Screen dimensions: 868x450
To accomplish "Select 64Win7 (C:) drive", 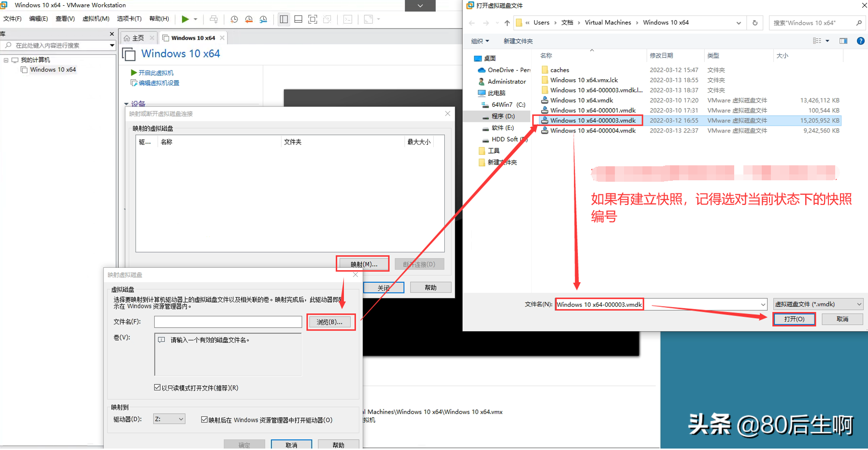I will [x=503, y=104].
